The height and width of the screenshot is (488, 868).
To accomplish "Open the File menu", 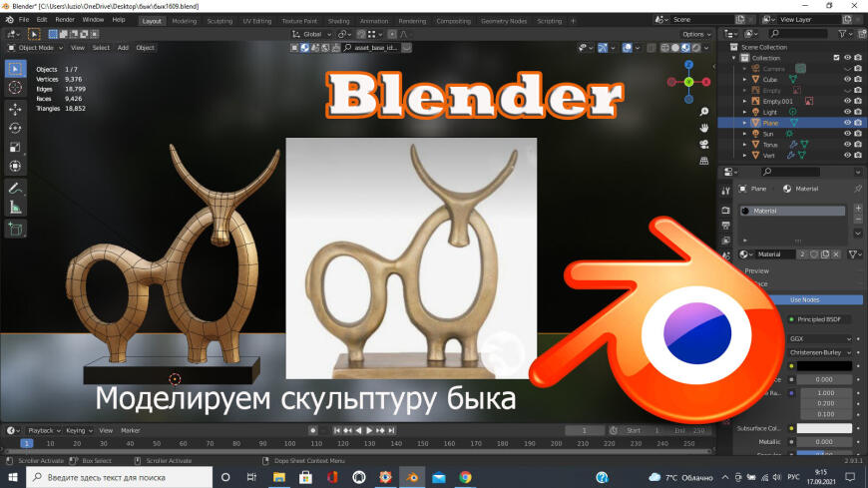I will click(24, 20).
